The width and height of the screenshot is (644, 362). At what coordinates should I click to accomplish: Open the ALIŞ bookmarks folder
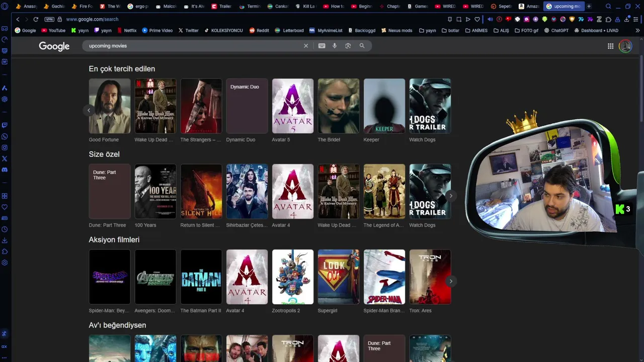click(x=501, y=30)
